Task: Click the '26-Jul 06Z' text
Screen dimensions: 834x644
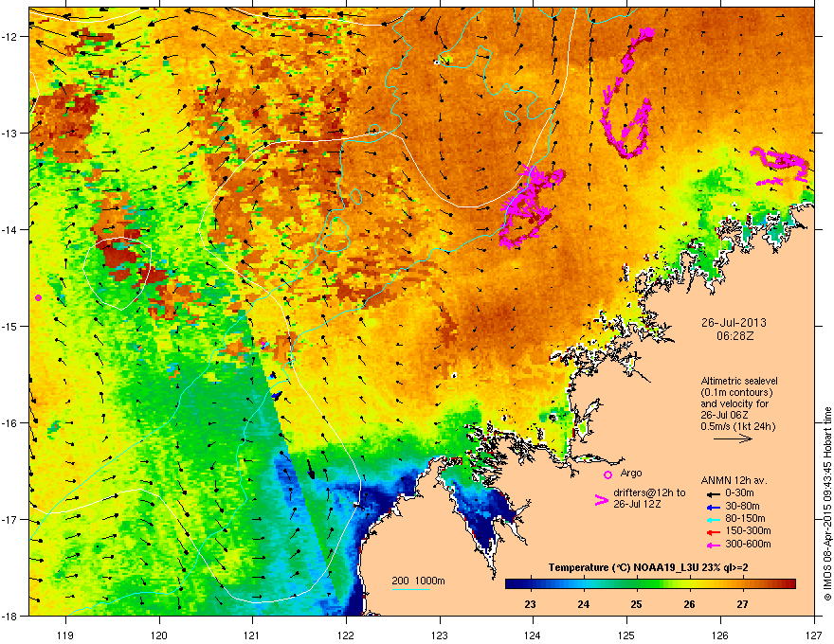Action: coord(723,415)
